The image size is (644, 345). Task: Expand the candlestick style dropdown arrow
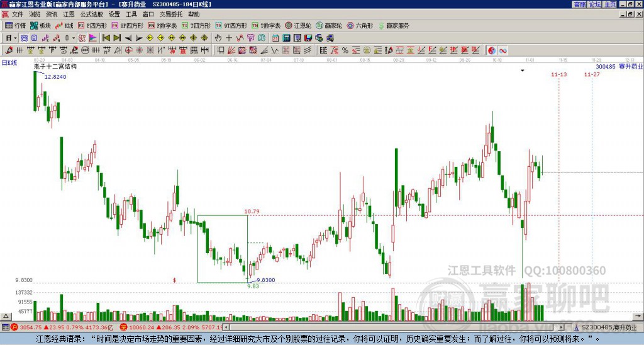74,38
